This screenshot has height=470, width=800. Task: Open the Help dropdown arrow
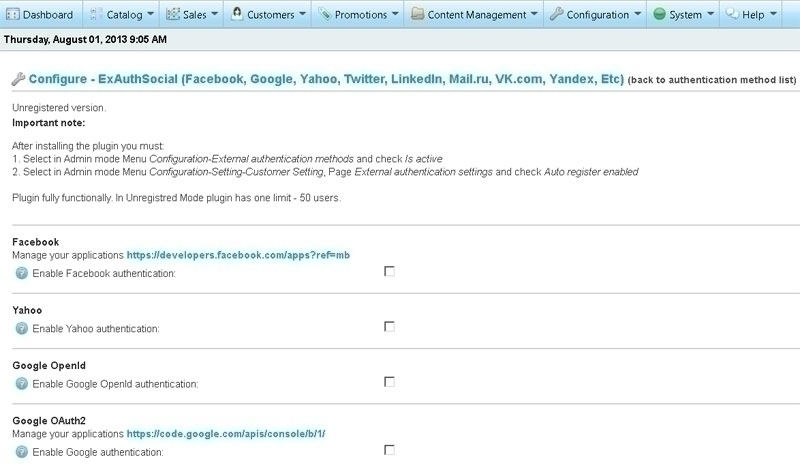[x=773, y=14]
